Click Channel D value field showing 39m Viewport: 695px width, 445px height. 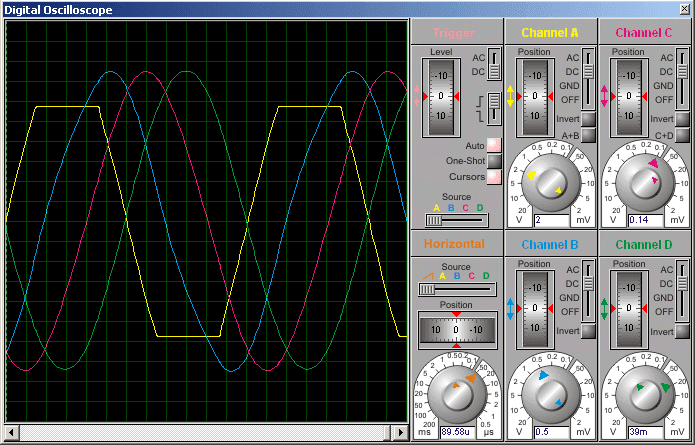pos(646,432)
